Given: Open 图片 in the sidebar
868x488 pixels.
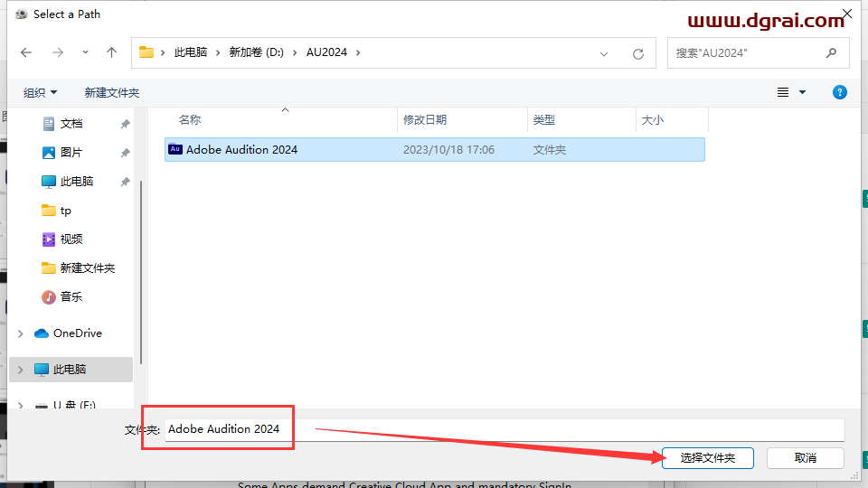Looking at the screenshot, I should (x=71, y=152).
